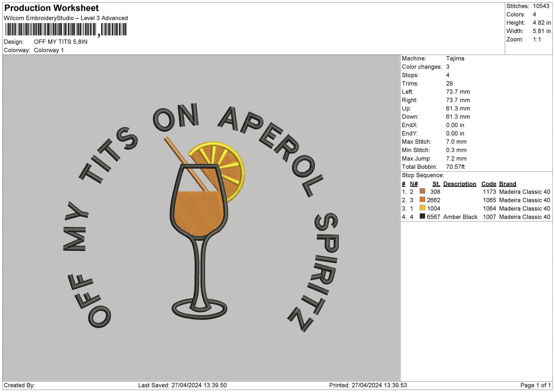This screenshot has width=555, height=392.
Task: Click the Total Bobbin value '70.57ft'
Action: click(455, 167)
